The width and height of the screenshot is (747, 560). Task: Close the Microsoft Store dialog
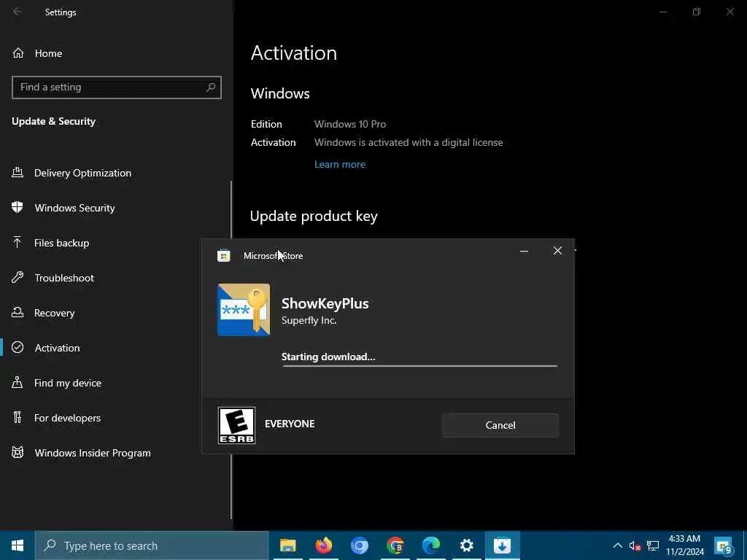click(x=557, y=251)
